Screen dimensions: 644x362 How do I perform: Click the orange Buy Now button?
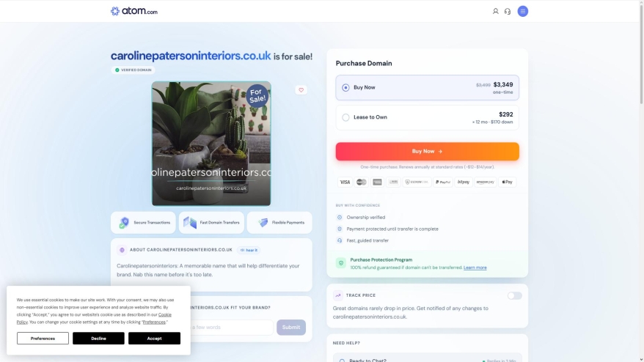point(427,152)
